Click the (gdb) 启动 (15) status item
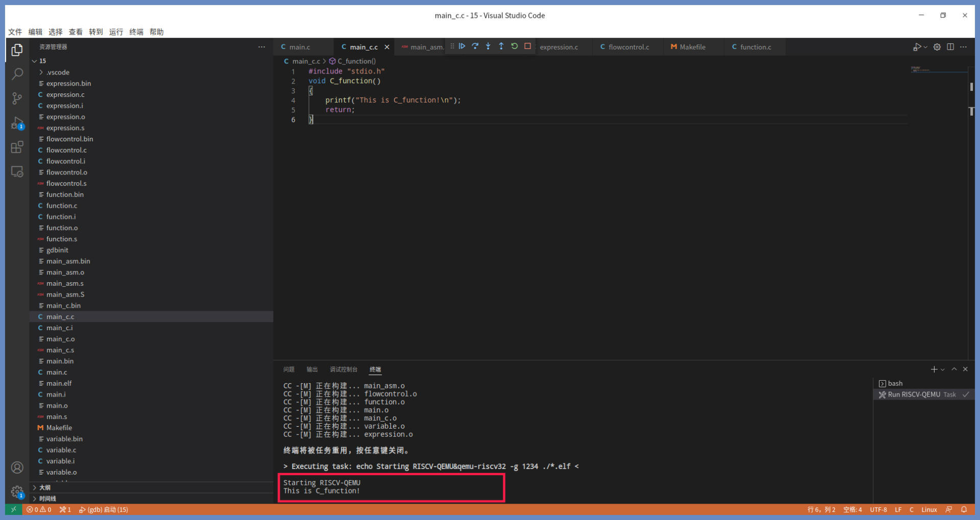 (104, 509)
